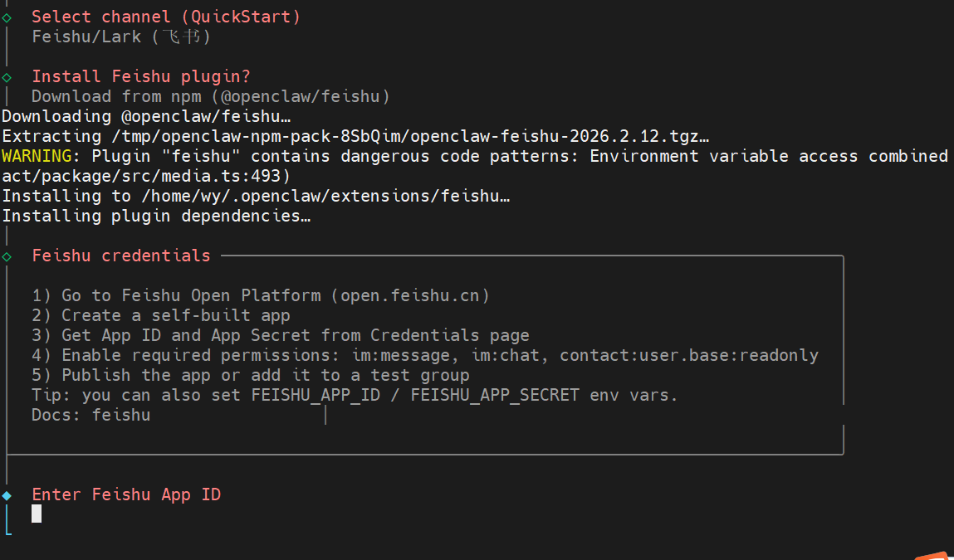Open the feishu Docs reference
The height and width of the screenshot is (560, 954).
pos(121,415)
